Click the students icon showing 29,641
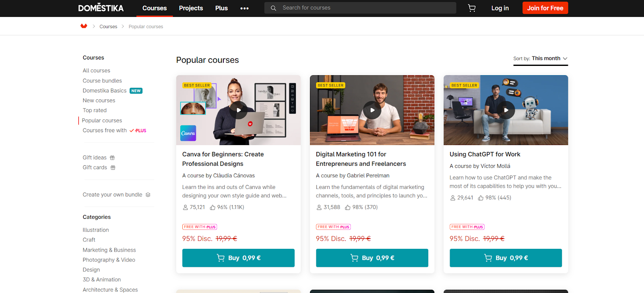Viewport: 644px width, 293px height. [x=452, y=198]
